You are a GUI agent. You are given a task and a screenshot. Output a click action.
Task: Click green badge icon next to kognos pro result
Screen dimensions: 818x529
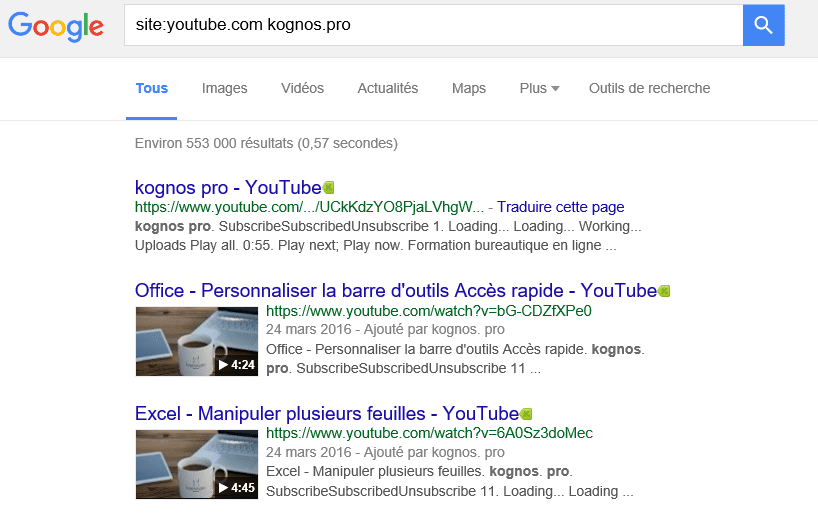329,187
